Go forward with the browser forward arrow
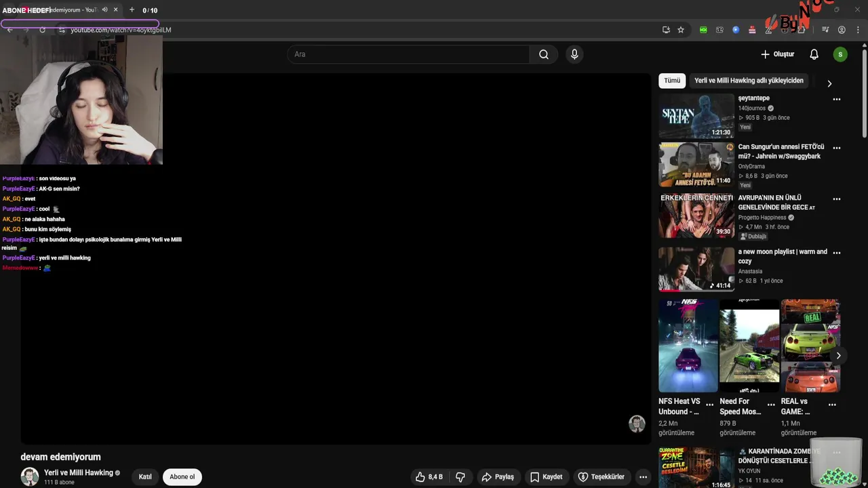This screenshot has height=488, width=868. tap(26, 30)
